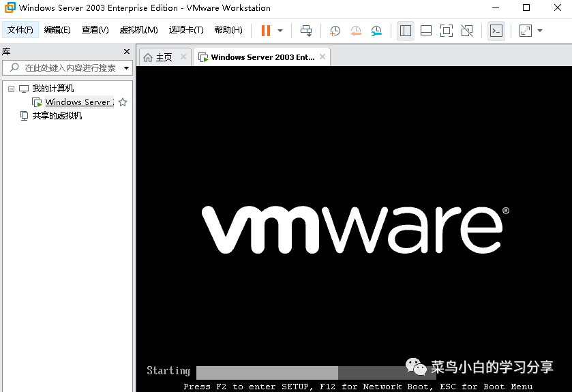Collapse the 我的计算机 tree node
Screen dimensions: 572x392
(x=12, y=89)
